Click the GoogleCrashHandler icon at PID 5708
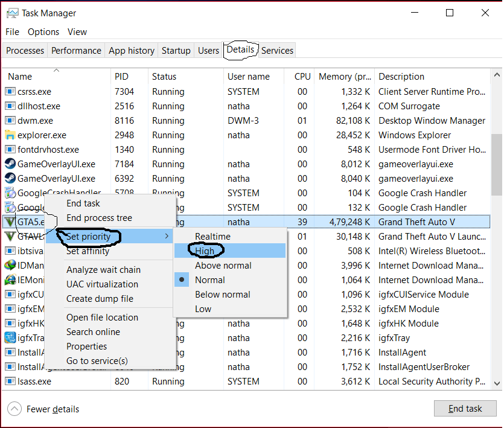Image resolution: width=504 pixels, height=428 pixels. click(x=10, y=193)
